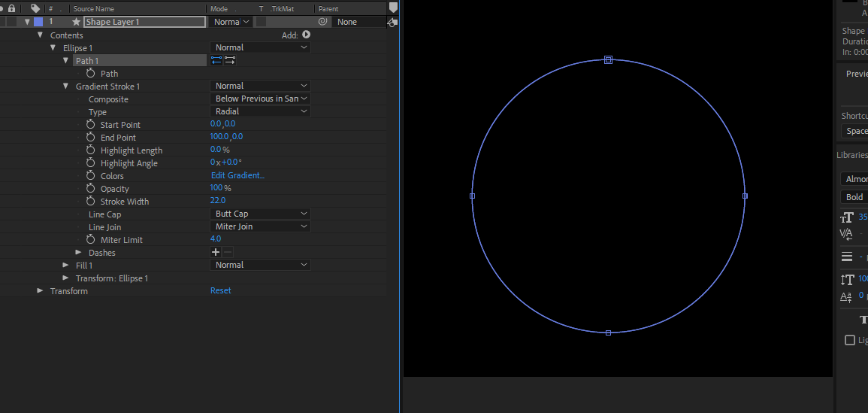
Task: Toggle stopwatch for End Point
Action: tap(91, 137)
